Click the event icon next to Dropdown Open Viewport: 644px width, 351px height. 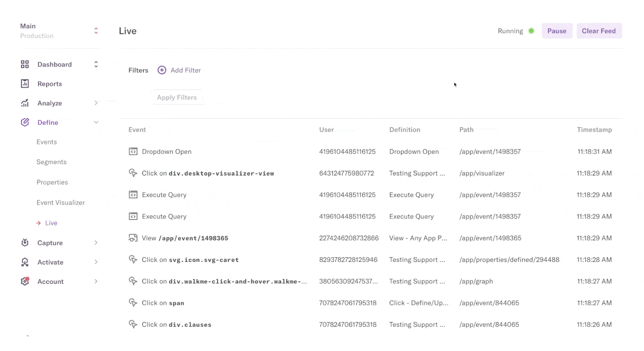tap(133, 151)
